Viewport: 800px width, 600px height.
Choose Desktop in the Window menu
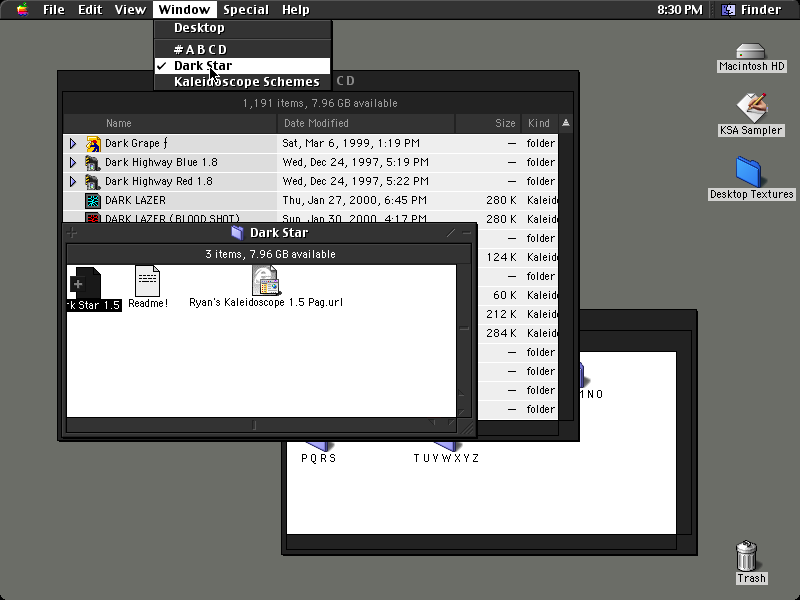243,28
